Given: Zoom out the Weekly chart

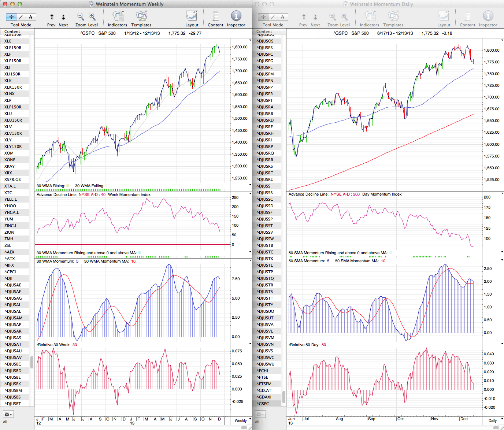Looking at the screenshot, I should tap(81, 17).
